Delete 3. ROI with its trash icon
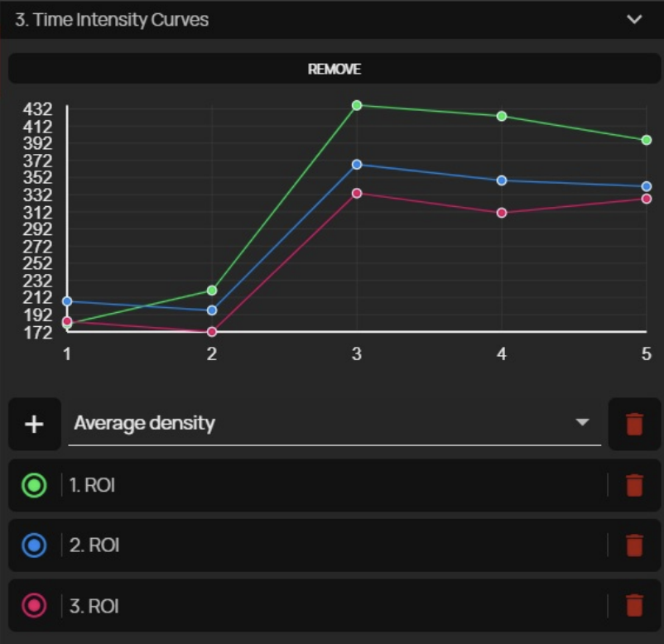Image resolution: width=664 pixels, height=644 pixels. point(634,606)
